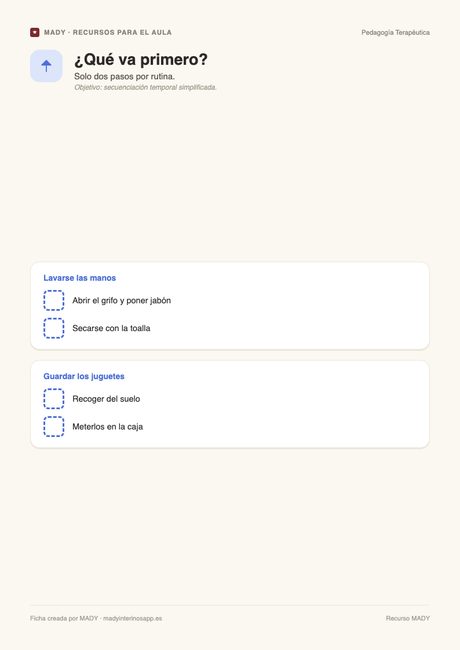This screenshot has width=460, height=650.
Task: Click the Solo dos pasos por rutina subtitle
Action: tap(124, 76)
